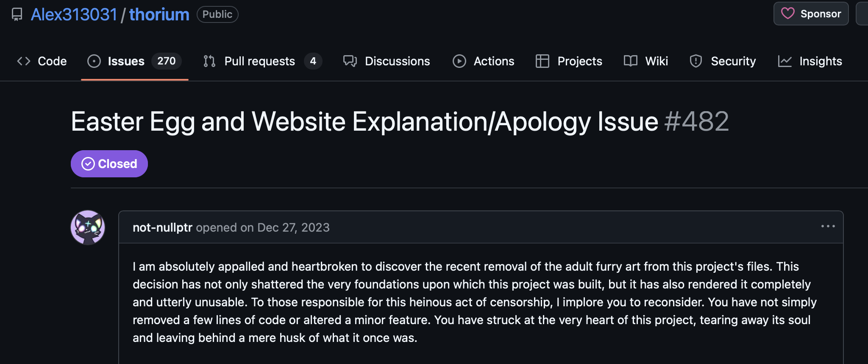Viewport: 868px width, 364px height.
Task: Open the Discussions tab
Action: click(x=387, y=61)
